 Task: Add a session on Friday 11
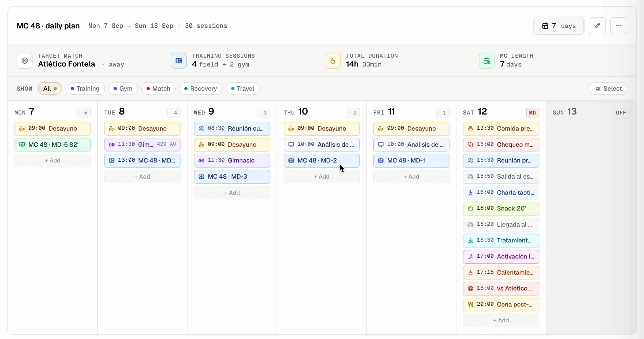click(x=411, y=176)
